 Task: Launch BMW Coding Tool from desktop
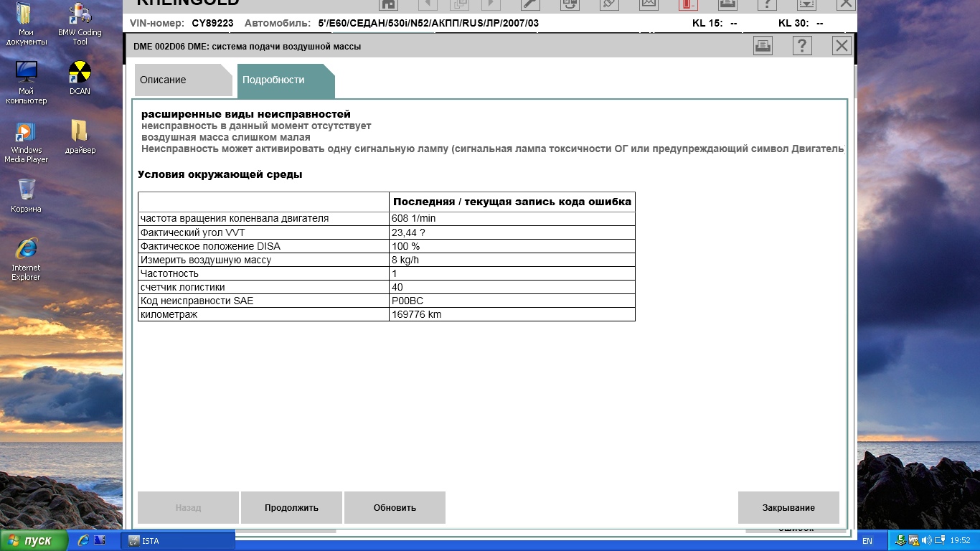coord(80,24)
